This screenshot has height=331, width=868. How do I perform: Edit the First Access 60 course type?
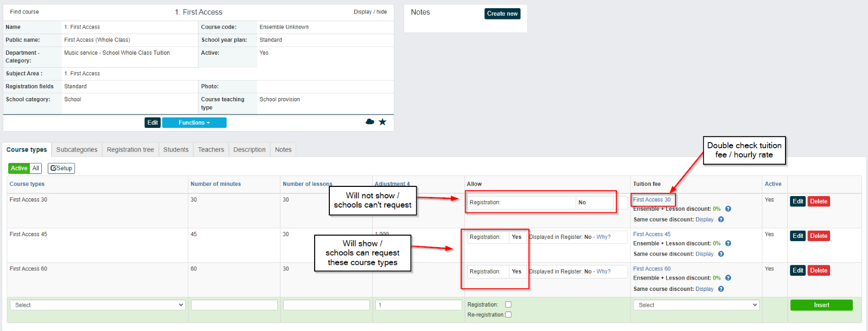[x=798, y=270]
